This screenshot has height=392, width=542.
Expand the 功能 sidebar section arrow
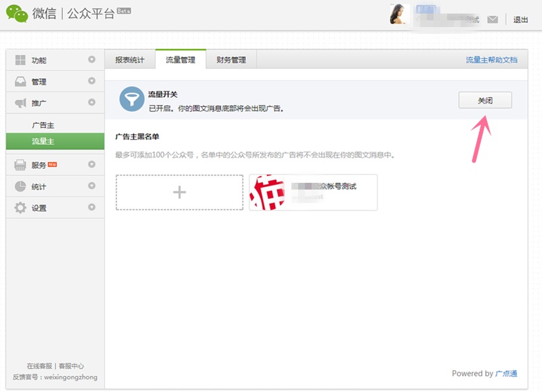(91, 60)
